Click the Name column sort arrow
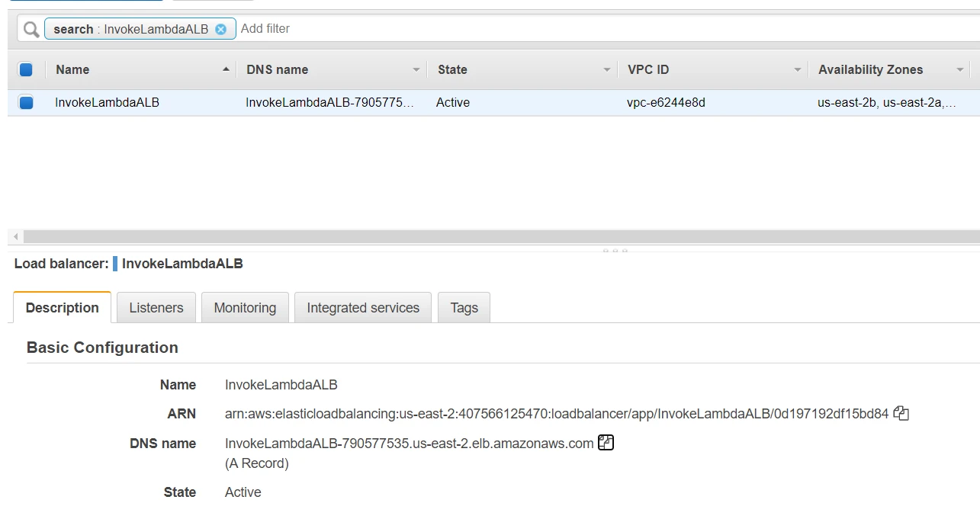The width and height of the screenshot is (980, 519). pyautogui.click(x=226, y=69)
